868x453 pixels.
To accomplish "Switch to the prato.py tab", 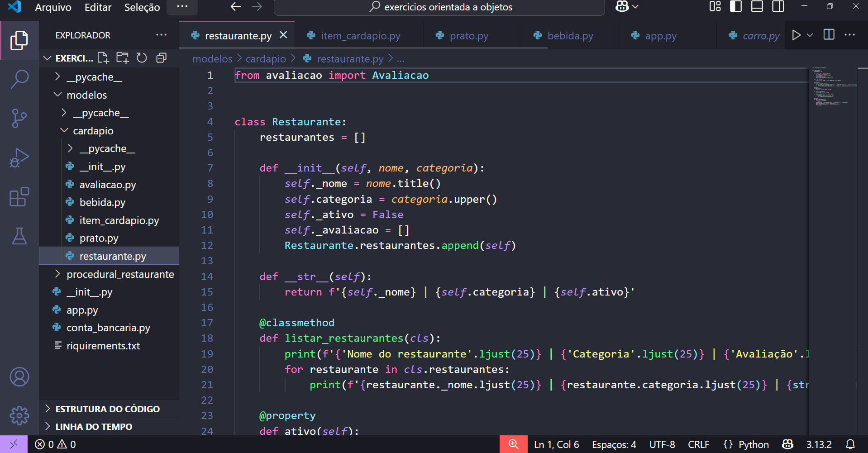I will [x=469, y=36].
